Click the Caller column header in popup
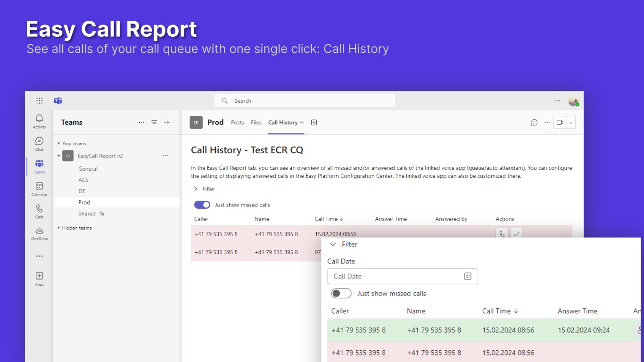Viewport: 644px width, 362px height. point(340,311)
